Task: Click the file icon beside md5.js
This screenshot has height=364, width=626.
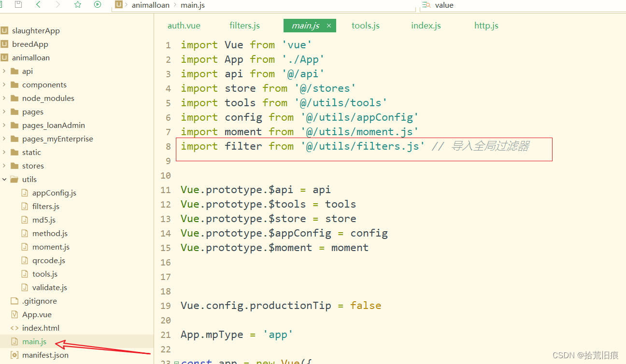Action: click(x=25, y=220)
